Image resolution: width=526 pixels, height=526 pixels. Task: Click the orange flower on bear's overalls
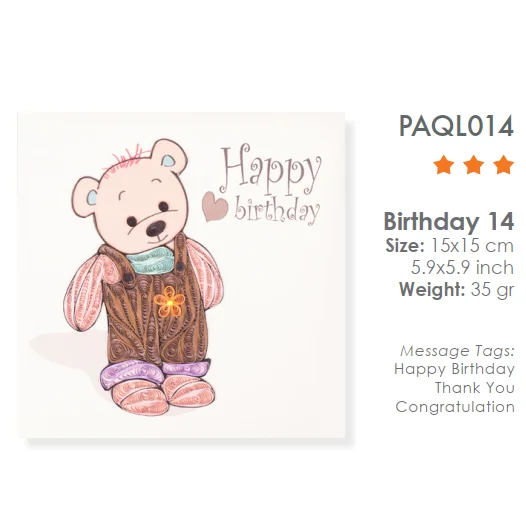tap(170, 302)
